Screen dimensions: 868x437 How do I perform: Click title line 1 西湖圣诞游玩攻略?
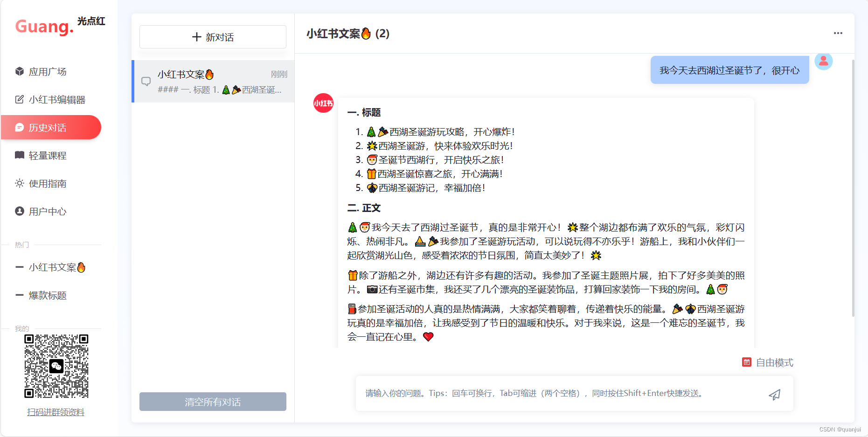[x=440, y=132]
